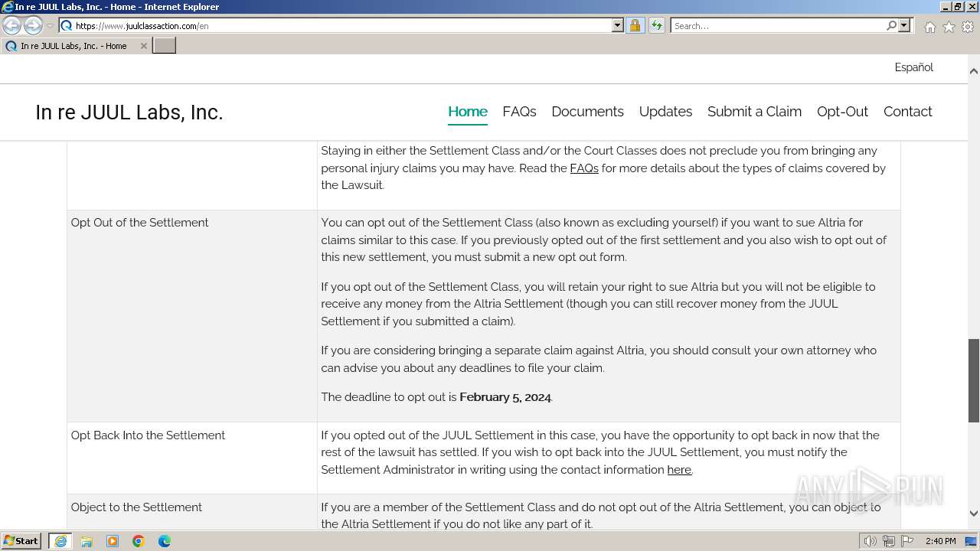Click the Refresh page icon
Viewport: 980px width, 551px height.
click(656, 25)
